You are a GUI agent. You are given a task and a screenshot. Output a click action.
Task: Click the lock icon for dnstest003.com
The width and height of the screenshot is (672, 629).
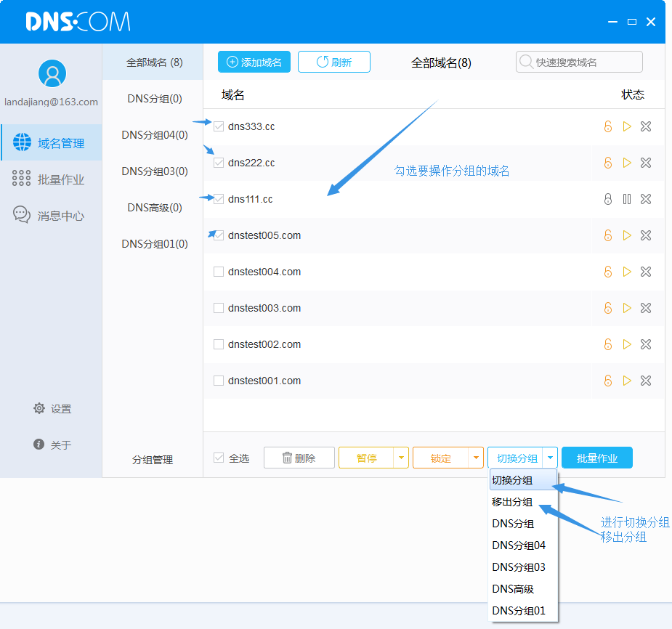(x=608, y=308)
